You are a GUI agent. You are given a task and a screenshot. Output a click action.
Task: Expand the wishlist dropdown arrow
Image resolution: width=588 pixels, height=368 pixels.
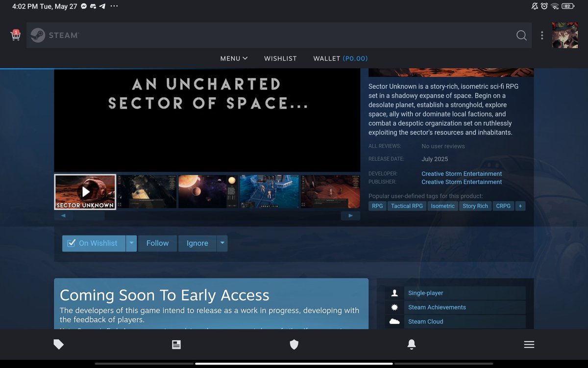pos(131,243)
